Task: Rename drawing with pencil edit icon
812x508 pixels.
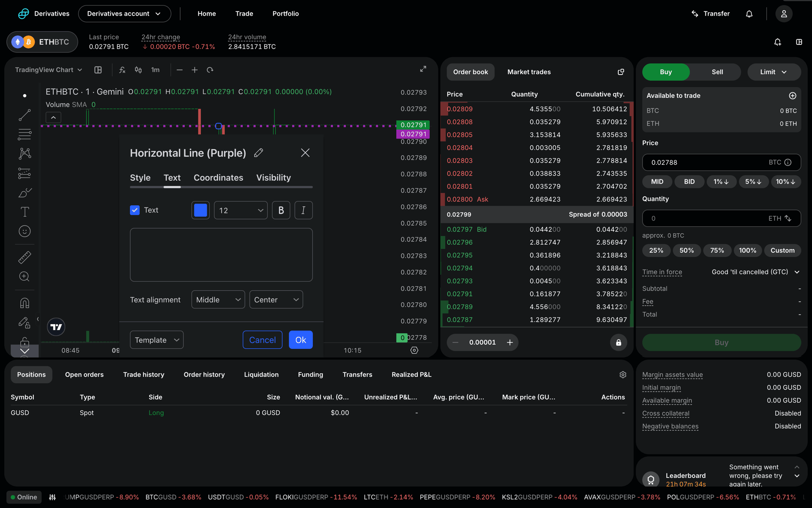Action: pyautogui.click(x=259, y=153)
